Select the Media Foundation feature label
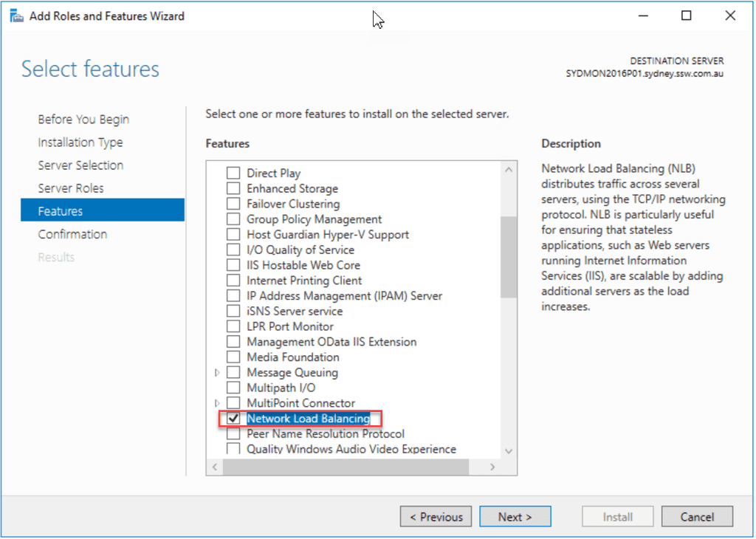 293,357
